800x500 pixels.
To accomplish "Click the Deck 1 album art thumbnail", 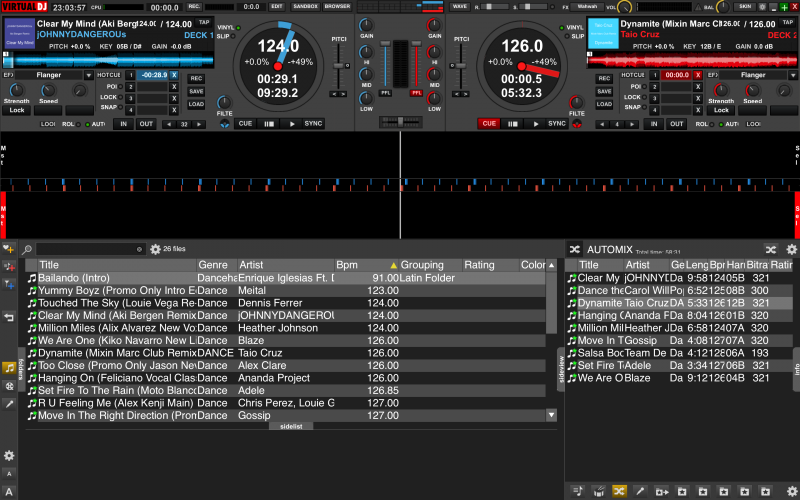I will tap(19, 34).
